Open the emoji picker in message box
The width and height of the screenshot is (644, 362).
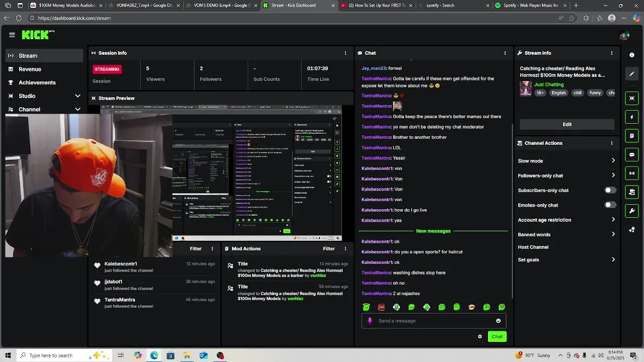(499, 321)
